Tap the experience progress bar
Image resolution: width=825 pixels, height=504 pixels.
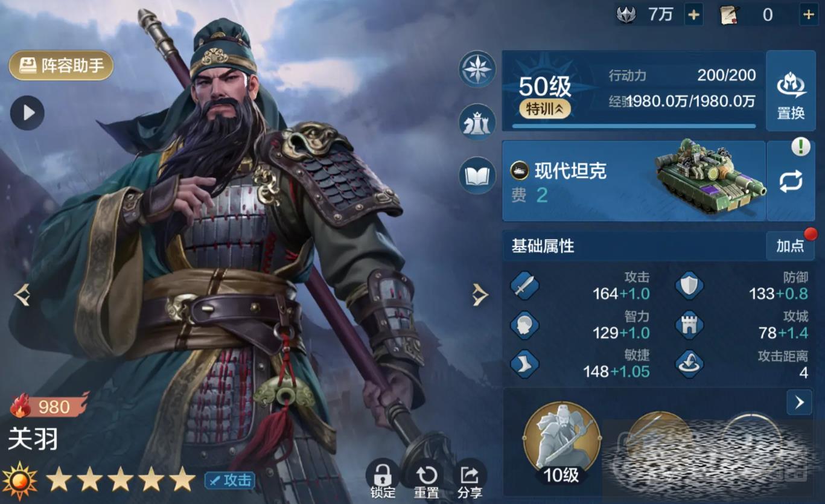(x=634, y=126)
